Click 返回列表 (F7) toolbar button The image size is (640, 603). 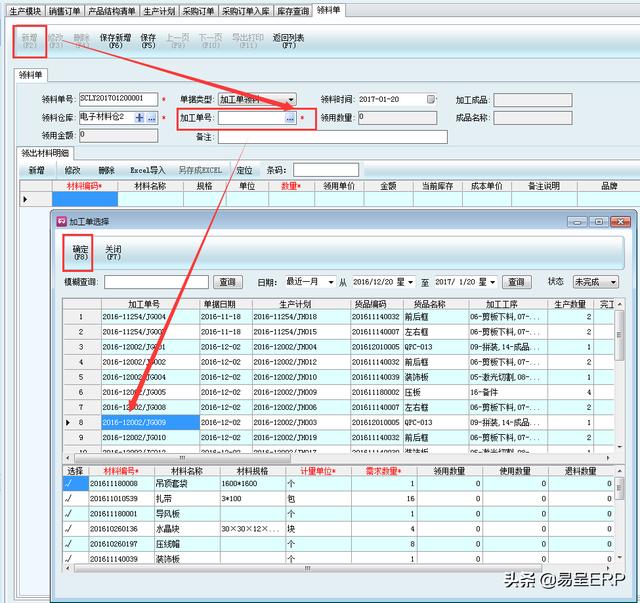[x=288, y=42]
